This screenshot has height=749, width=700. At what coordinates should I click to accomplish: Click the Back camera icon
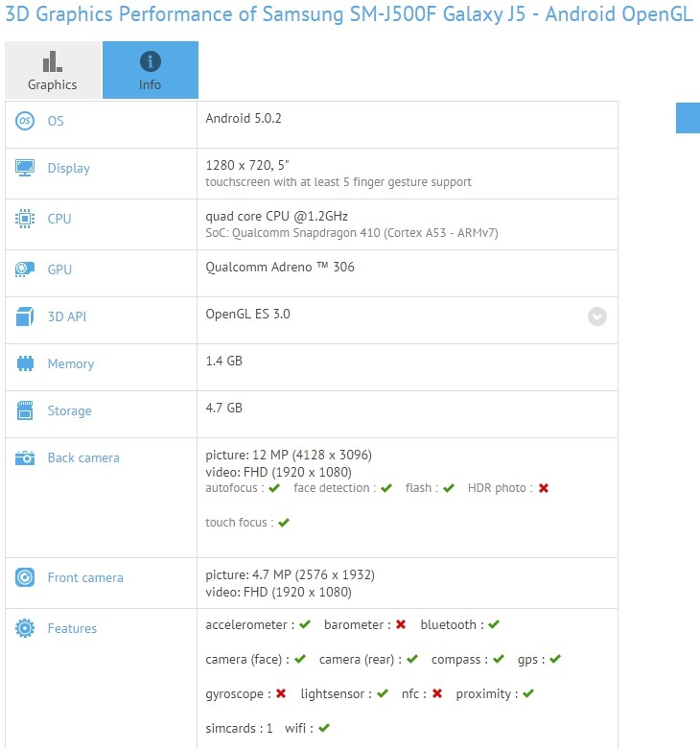click(25, 457)
